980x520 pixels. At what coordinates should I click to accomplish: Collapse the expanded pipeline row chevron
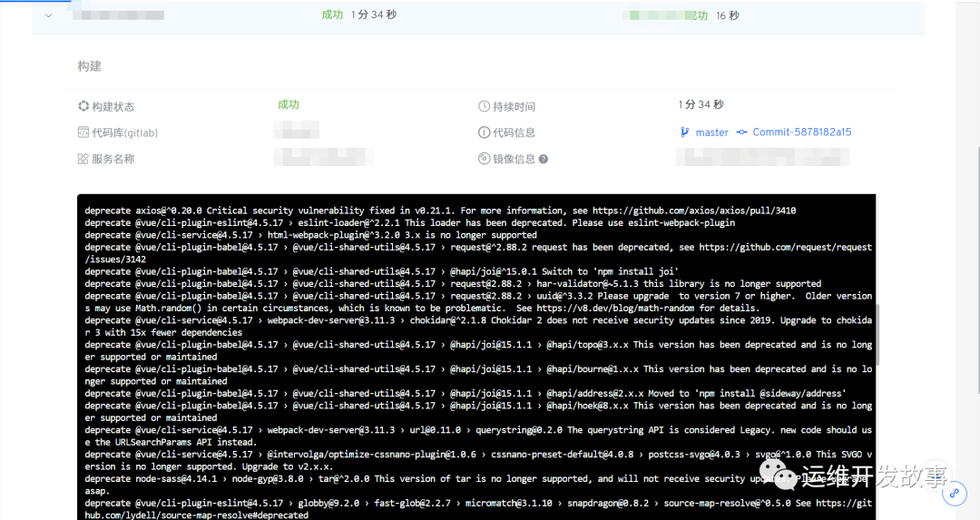click(x=49, y=15)
